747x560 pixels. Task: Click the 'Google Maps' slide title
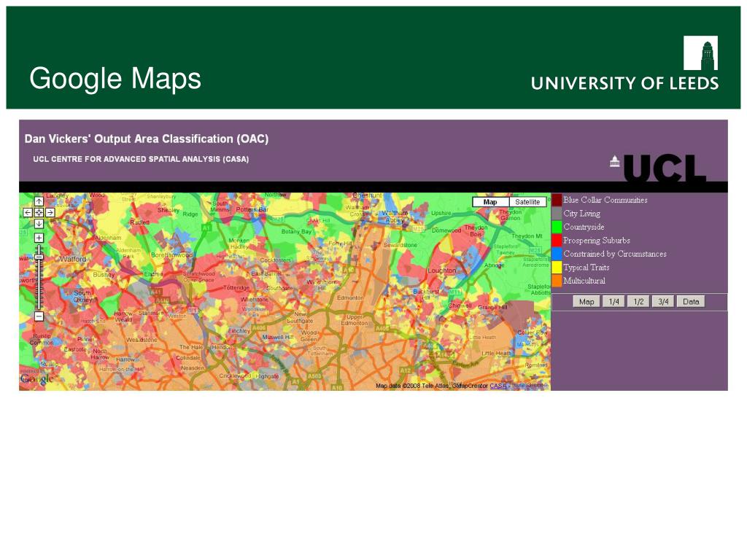coord(115,79)
